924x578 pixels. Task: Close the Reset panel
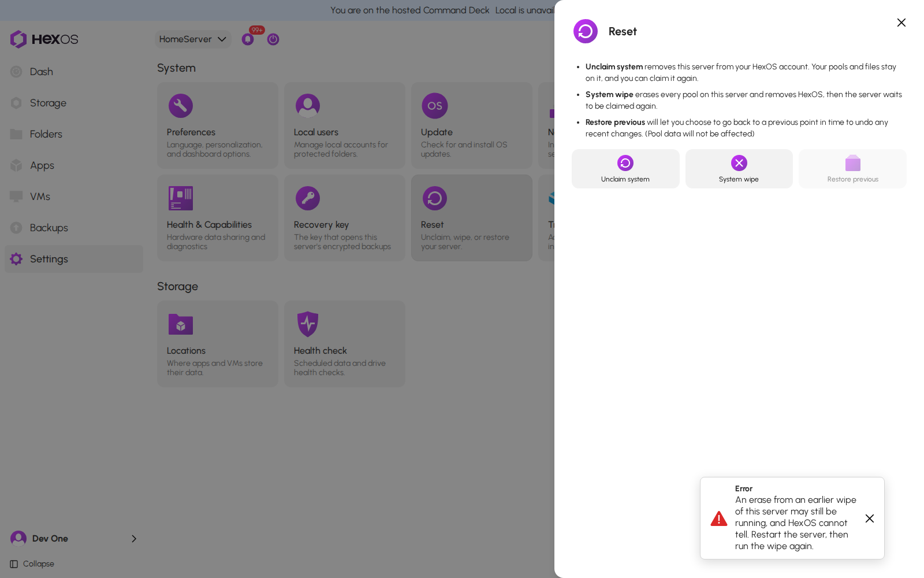click(901, 23)
